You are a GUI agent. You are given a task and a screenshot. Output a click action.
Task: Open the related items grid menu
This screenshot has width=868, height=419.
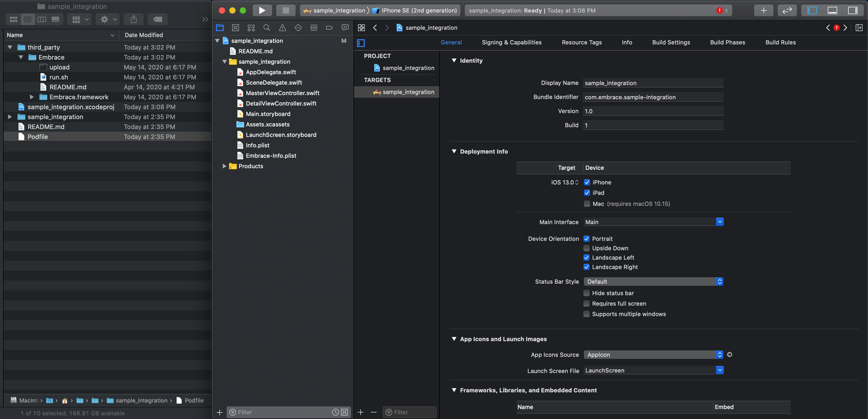[x=361, y=28]
